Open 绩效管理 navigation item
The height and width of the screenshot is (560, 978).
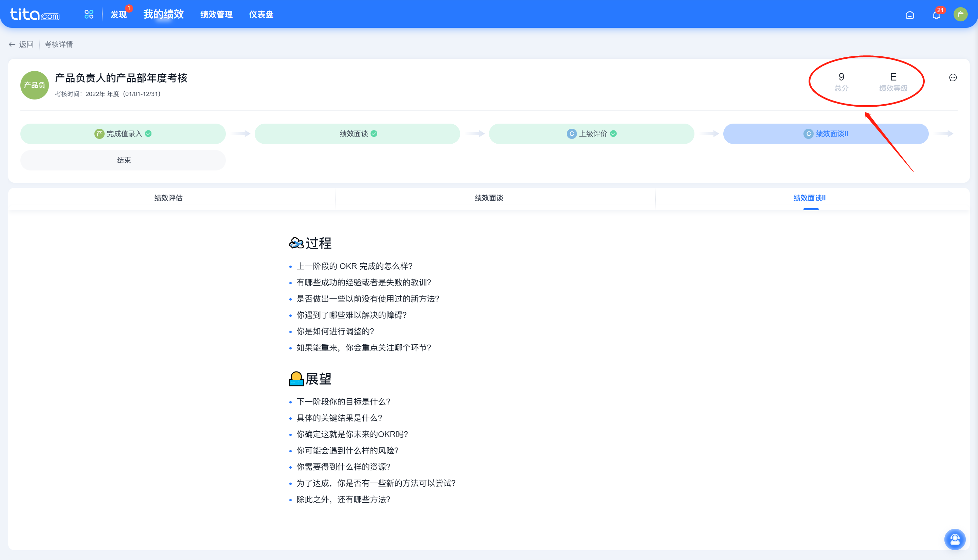(216, 14)
